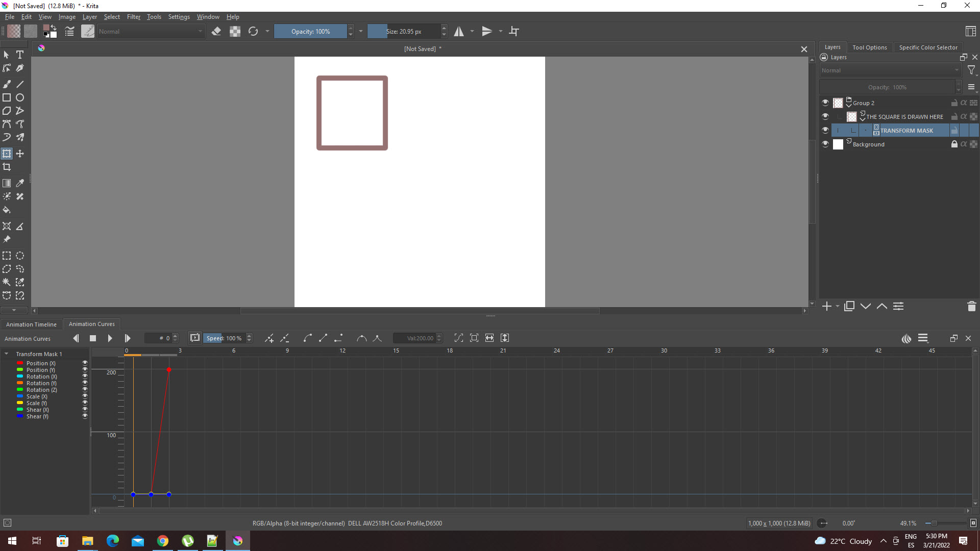Screen dimensions: 980x551
Task: Pick the Fill tool from the toolbox
Action: (x=7, y=210)
